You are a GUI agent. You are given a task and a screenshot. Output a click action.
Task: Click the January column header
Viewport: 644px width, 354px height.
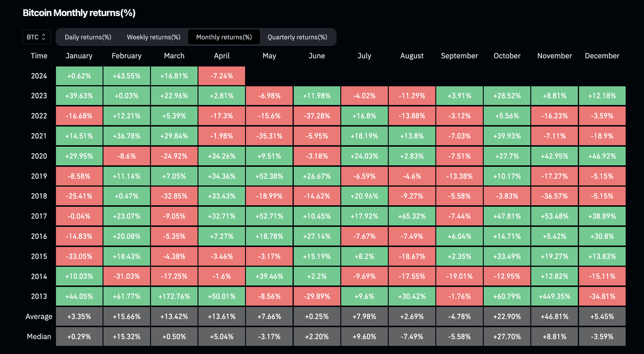point(79,56)
